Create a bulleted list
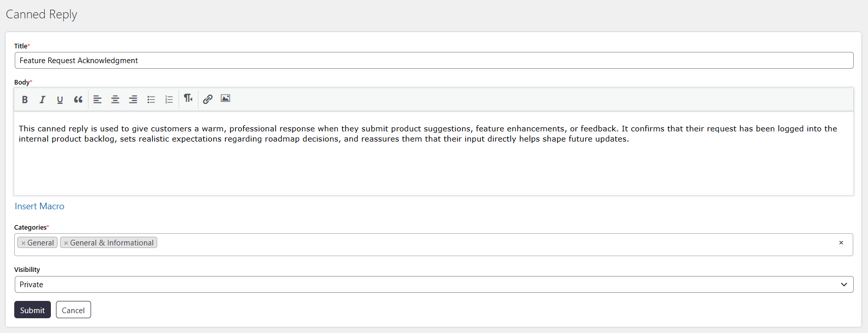Image resolution: width=868 pixels, height=333 pixels. tap(151, 100)
